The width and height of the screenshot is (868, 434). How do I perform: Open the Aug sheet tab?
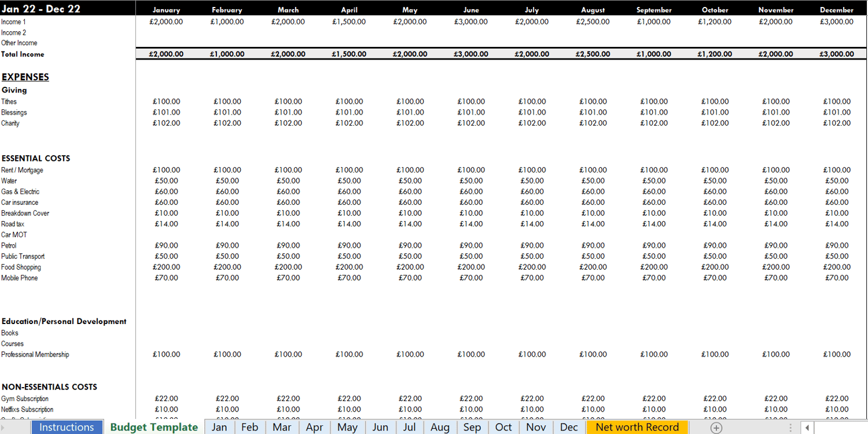440,427
